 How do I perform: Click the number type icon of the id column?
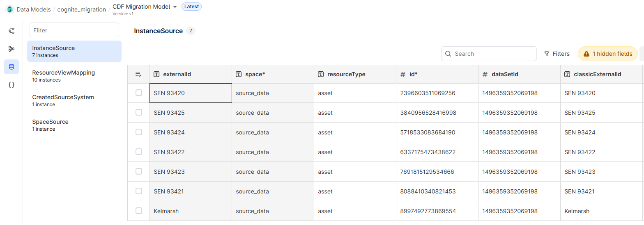click(403, 74)
